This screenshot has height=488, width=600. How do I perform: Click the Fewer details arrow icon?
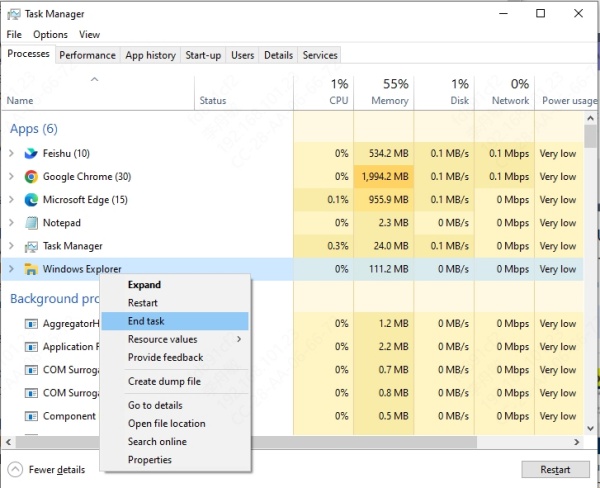[x=15, y=470]
